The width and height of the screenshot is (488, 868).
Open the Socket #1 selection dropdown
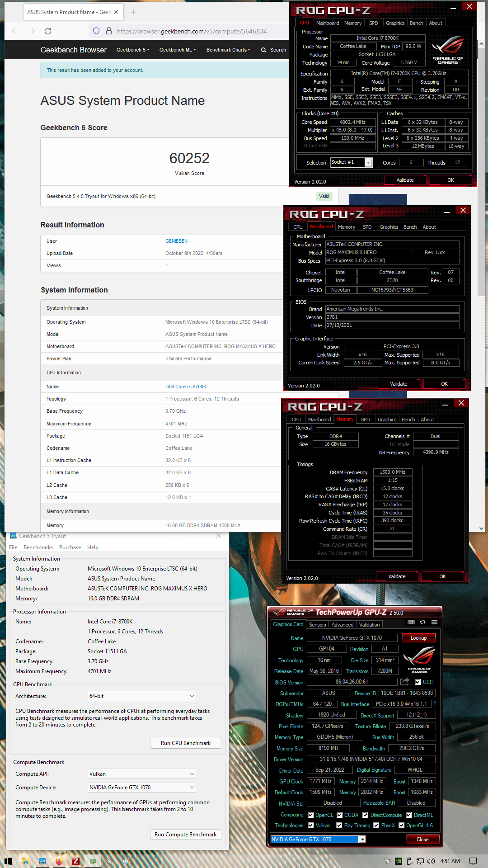[x=351, y=162]
